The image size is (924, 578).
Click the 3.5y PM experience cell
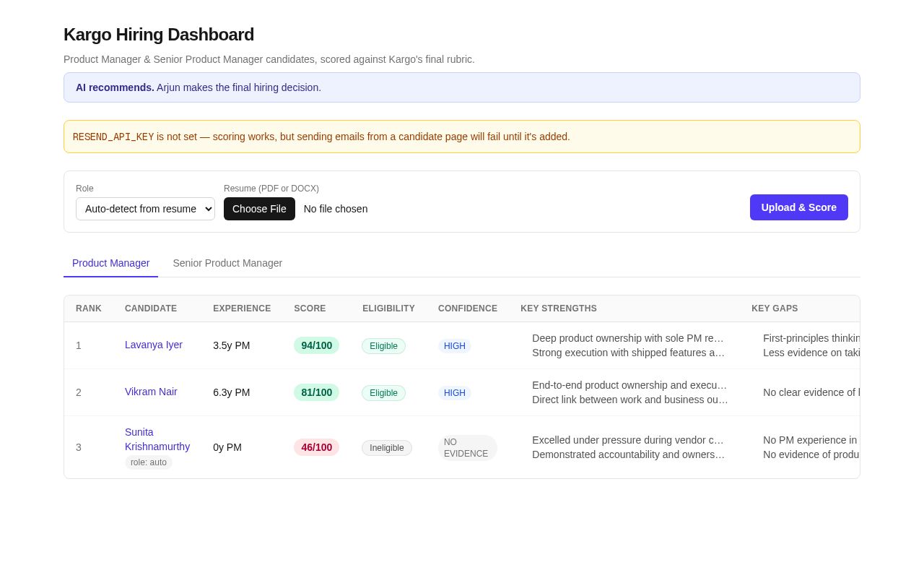pyautogui.click(x=232, y=345)
